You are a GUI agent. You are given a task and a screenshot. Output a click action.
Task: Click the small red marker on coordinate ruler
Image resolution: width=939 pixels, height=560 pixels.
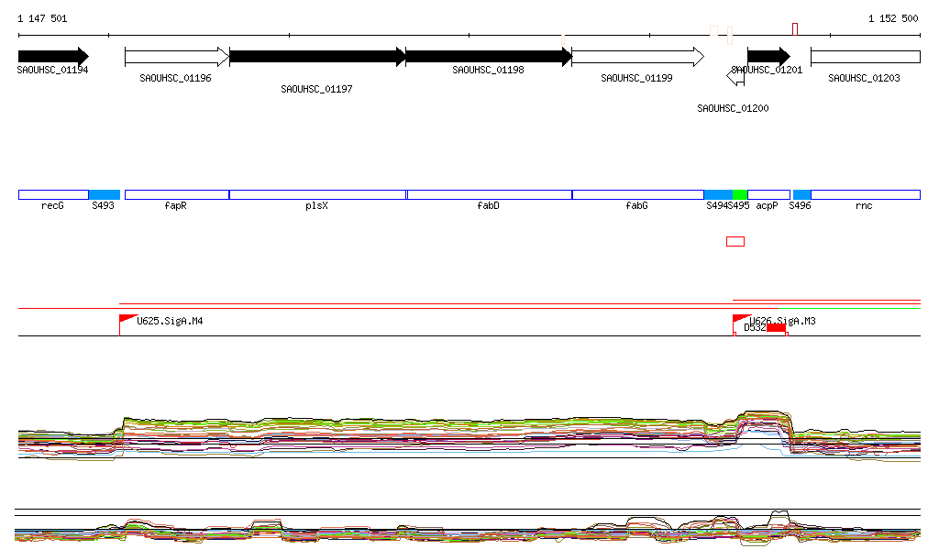pos(795,29)
